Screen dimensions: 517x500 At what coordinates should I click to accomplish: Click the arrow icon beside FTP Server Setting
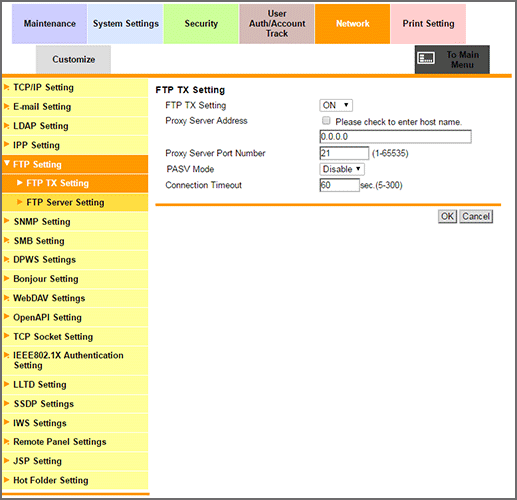[x=20, y=202]
